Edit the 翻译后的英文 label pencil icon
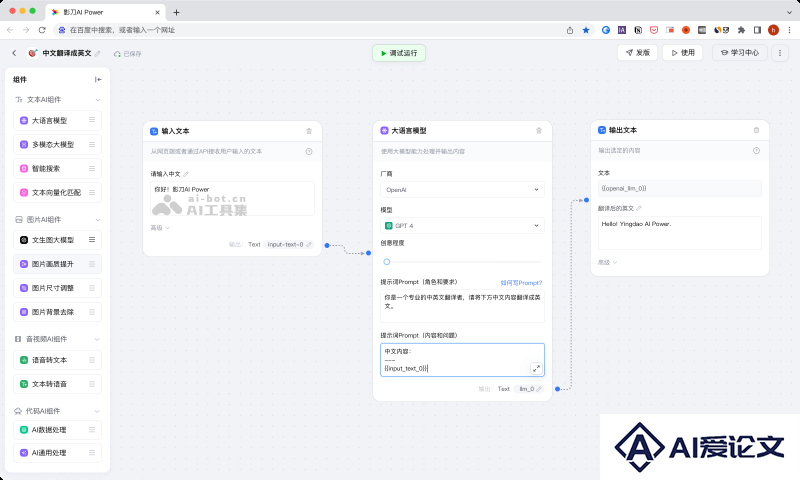Image resolution: width=800 pixels, height=480 pixels. [x=639, y=208]
